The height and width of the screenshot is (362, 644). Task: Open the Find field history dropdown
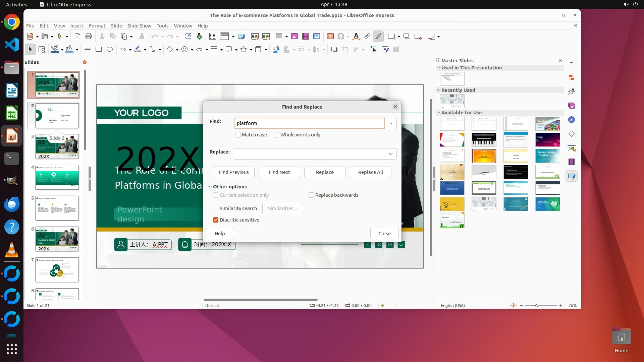391,123
